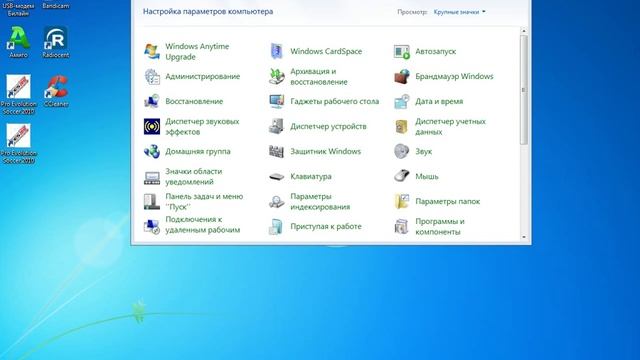
Task: Click the Автозапуск link text
Action: pos(436,51)
